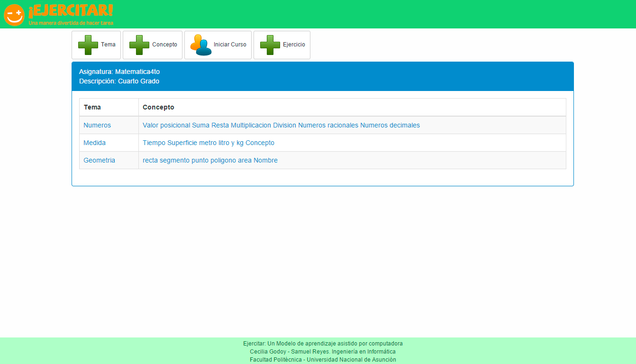636x364 pixels.
Task: Click the Ejercitar smiley logo
Action: tap(14, 15)
